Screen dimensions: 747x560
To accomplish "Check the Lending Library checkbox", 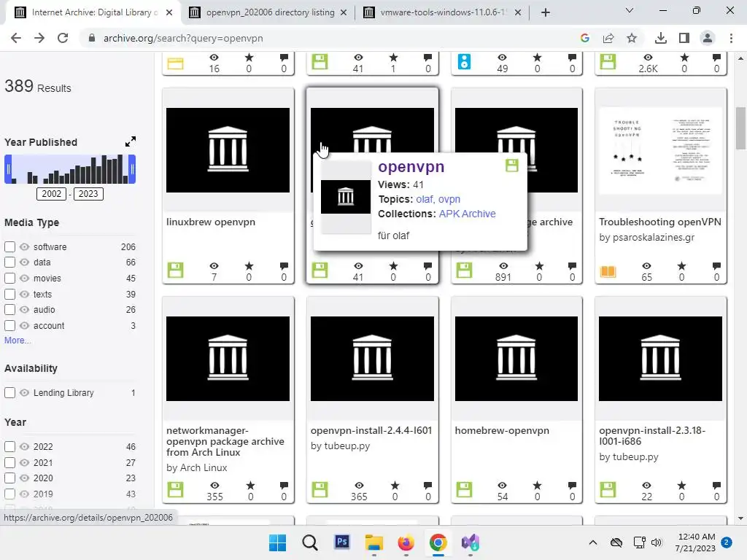I will 9,393.
